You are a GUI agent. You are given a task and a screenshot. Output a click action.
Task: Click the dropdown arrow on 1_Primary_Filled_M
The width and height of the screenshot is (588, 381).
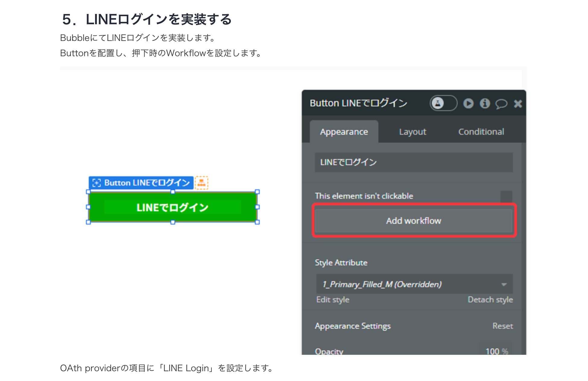pyautogui.click(x=504, y=284)
